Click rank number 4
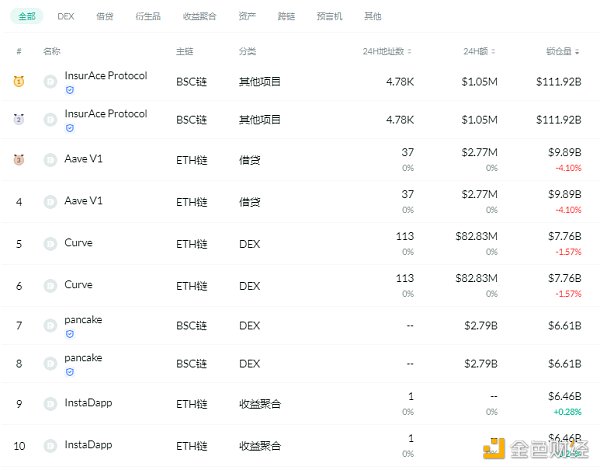 coord(19,202)
